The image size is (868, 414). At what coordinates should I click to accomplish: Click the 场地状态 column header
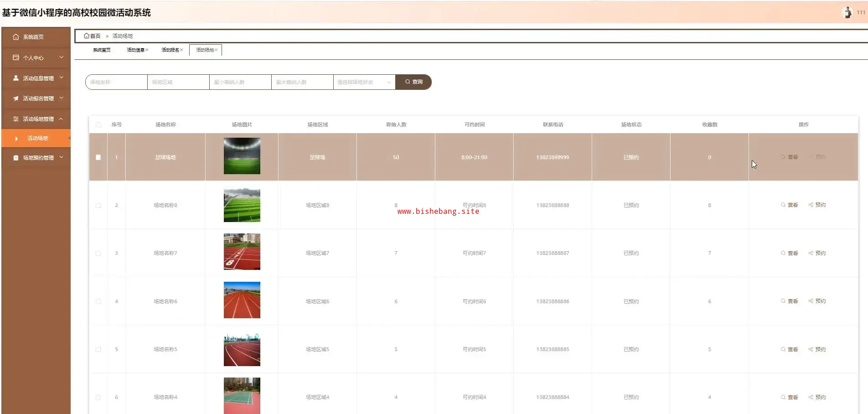point(631,124)
